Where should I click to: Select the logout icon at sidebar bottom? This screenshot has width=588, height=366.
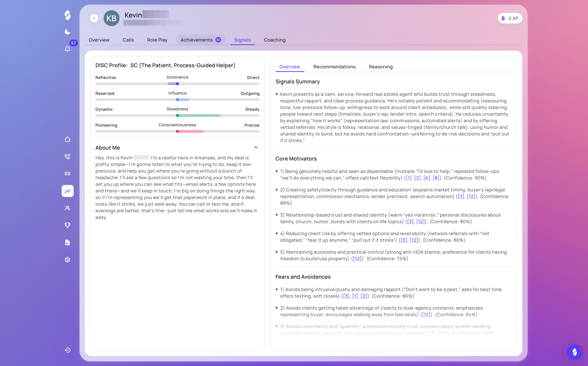(67, 350)
